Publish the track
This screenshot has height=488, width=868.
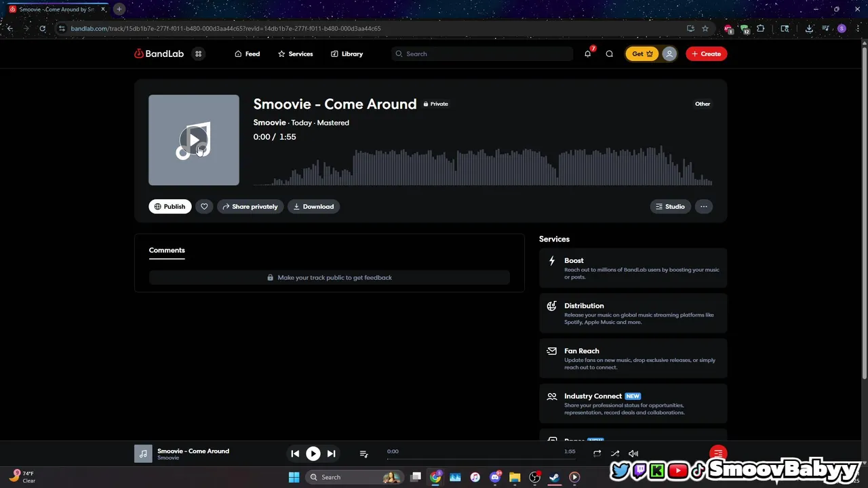(170, 207)
